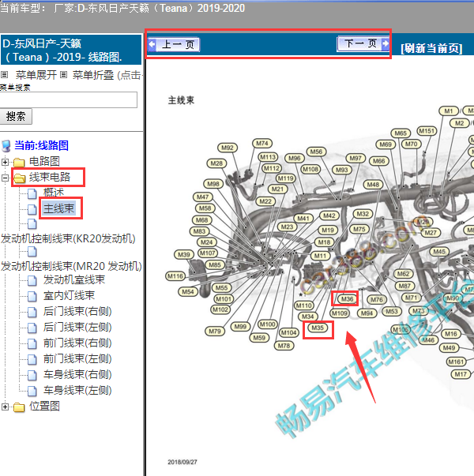Click the document icon beside 概述
474x476 pixels.
click(32, 193)
